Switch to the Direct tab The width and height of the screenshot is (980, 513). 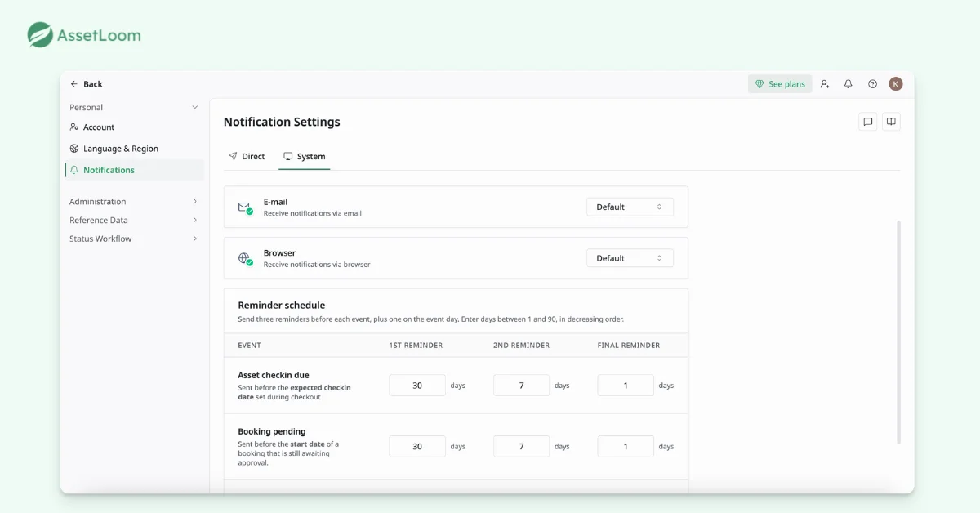247,156
